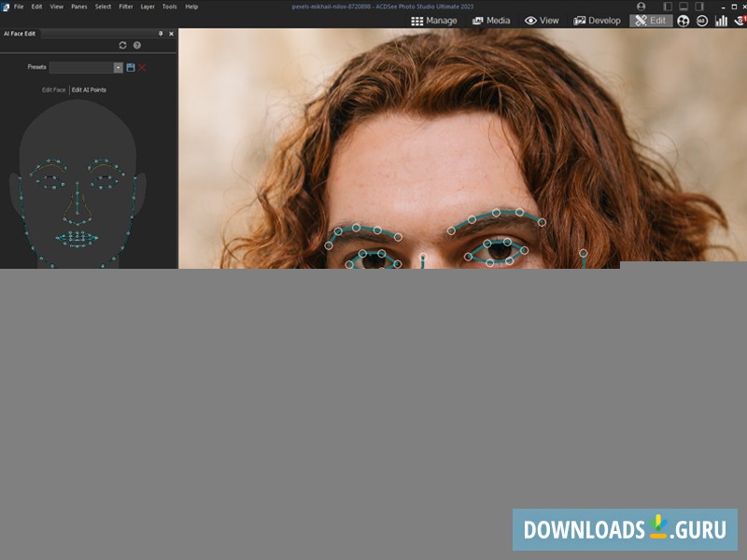Open the Filter menu
Screen dimensions: 747x560
point(126,7)
